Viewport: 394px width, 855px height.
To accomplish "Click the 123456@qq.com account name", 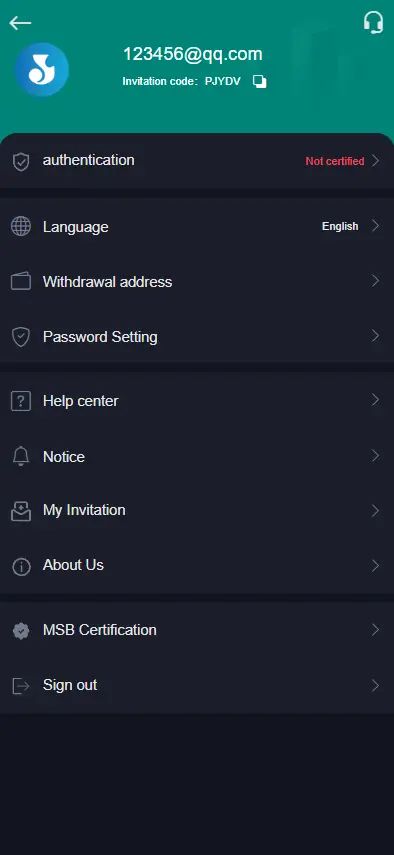I will tap(192, 54).
